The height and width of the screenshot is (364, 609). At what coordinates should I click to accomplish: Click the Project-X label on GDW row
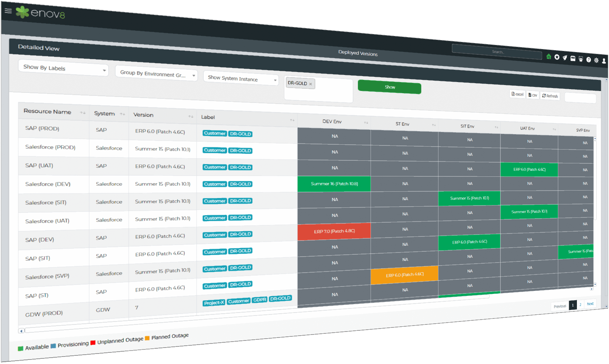[x=214, y=302]
